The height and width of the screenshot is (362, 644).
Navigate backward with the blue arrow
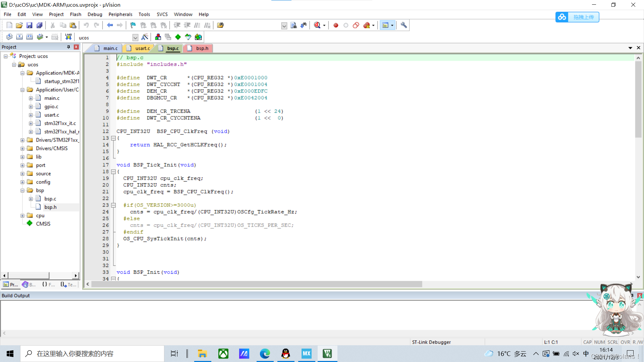(110, 25)
